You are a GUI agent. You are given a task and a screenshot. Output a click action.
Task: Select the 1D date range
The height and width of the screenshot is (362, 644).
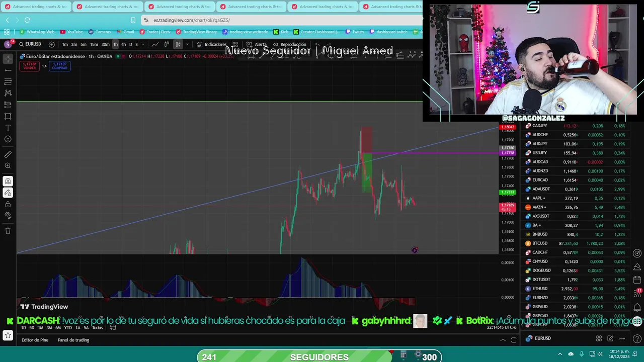[23, 328]
